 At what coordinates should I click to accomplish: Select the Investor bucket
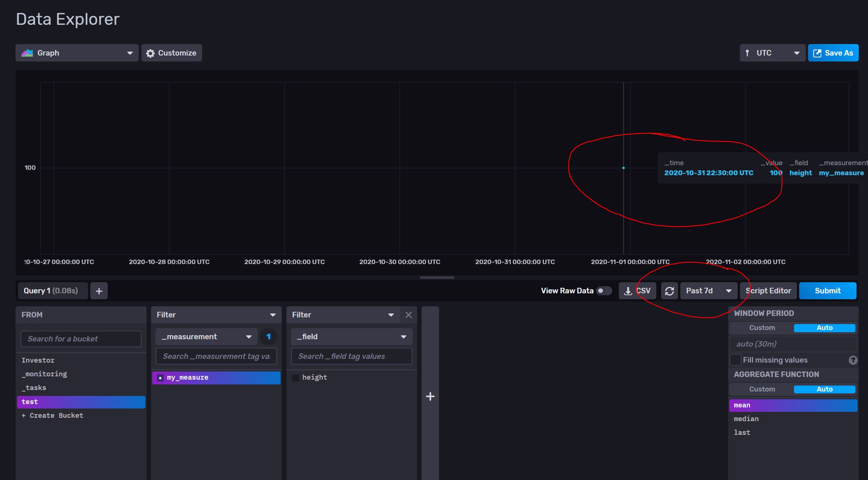pos(81,360)
